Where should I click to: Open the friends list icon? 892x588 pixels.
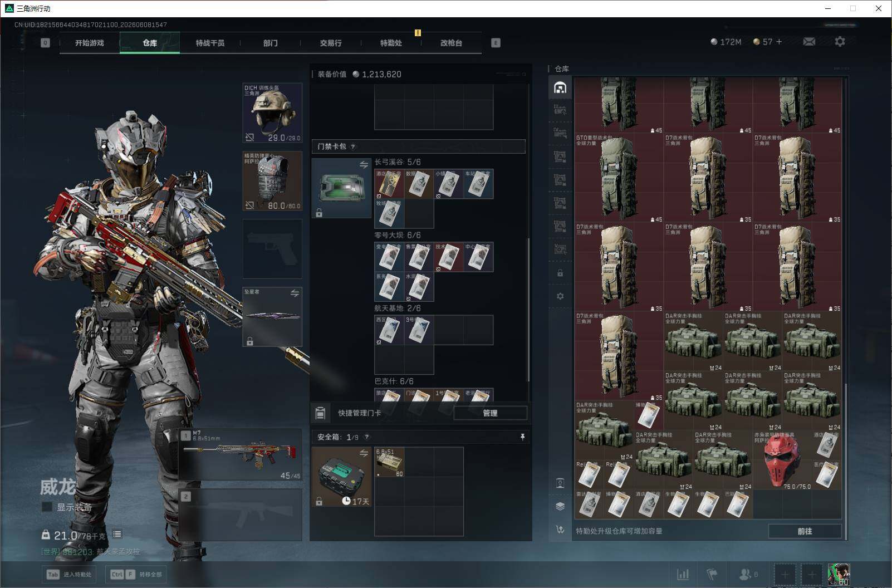(x=748, y=574)
